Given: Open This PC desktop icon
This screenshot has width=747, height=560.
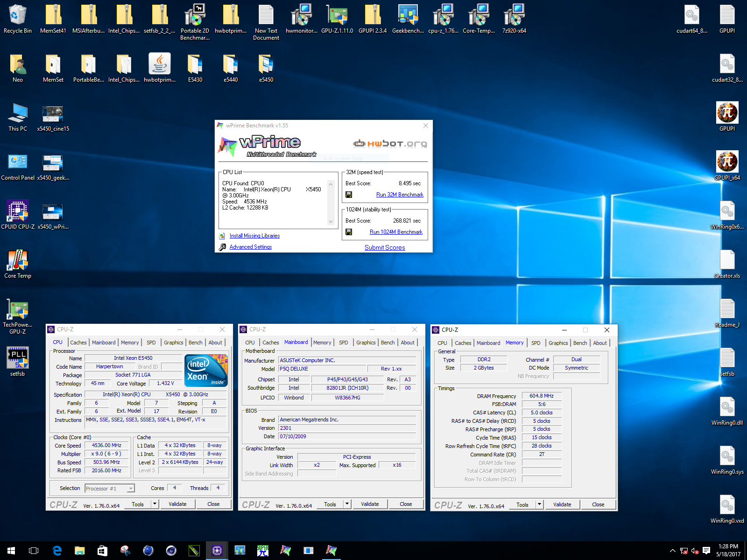Looking at the screenshot, I should point(18,117).
